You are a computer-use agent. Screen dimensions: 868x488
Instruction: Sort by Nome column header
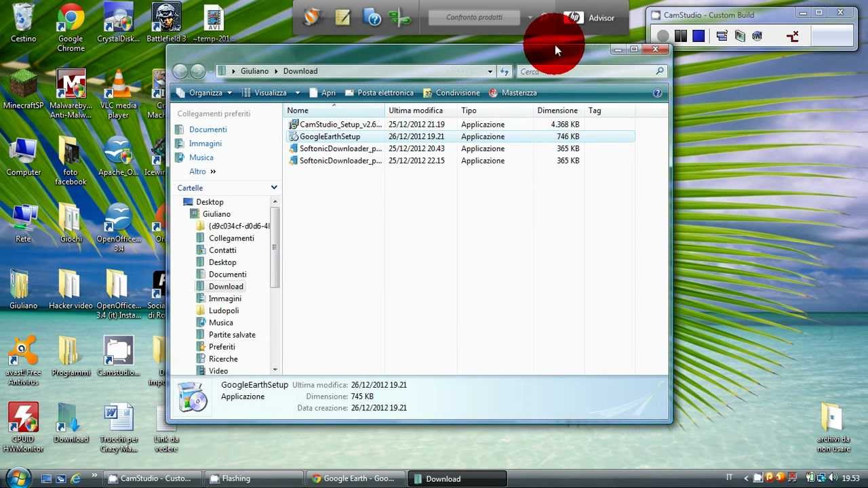click(x=334, y=110)
